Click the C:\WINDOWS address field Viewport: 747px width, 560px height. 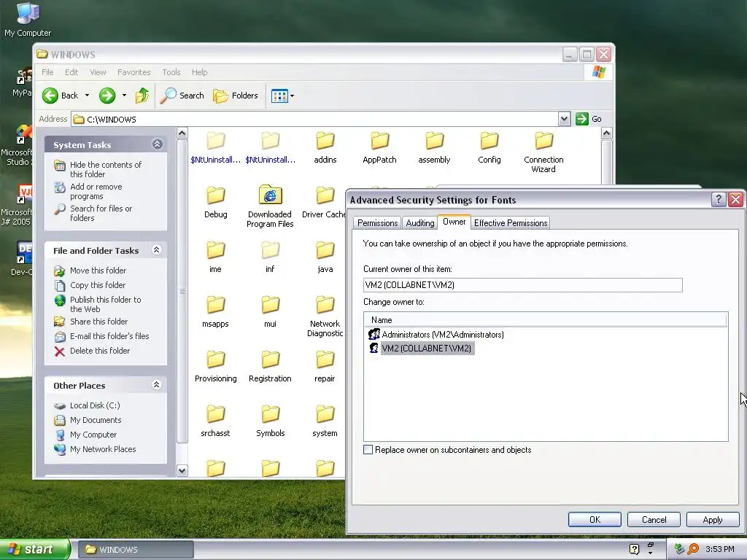(x=315, y=119)
